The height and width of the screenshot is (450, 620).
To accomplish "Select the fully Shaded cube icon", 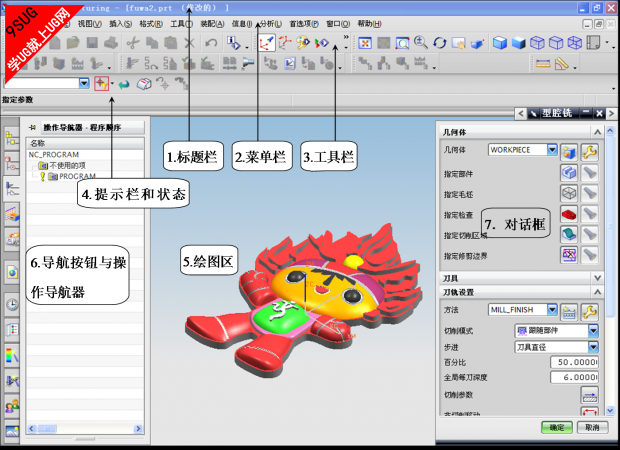I will pyautogui.click(x=518, y=43).
